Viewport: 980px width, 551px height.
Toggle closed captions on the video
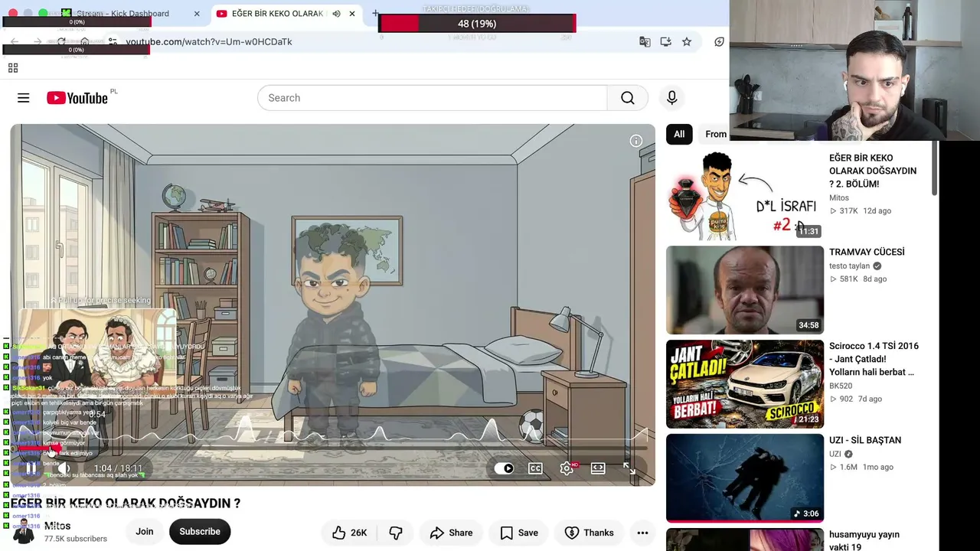point(535,468)
